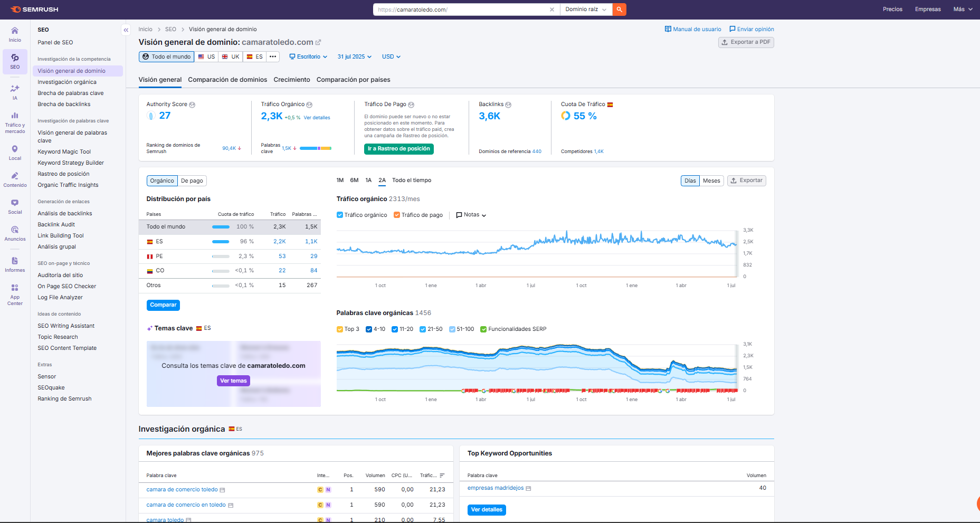Toggle the Top 3 checkbox
The width and height of the screenshot is (980, 523).
click(x=340, y=329)
